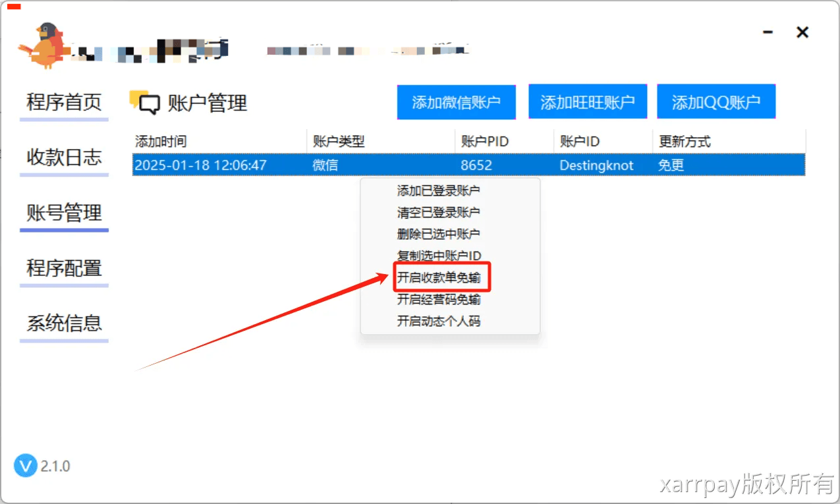Viewport: 840px width, 504px height.
Task: Turn on 开启动态个人码 option
Action: (x=438, y=322)
